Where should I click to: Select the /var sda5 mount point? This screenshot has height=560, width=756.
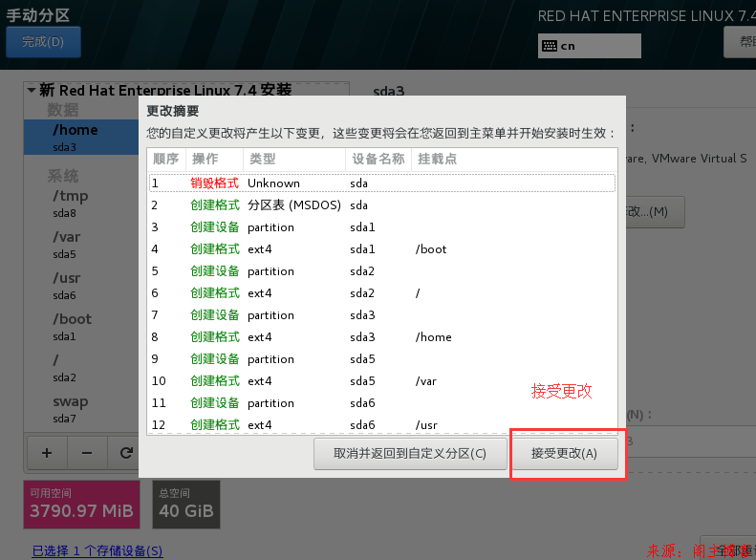81,245
